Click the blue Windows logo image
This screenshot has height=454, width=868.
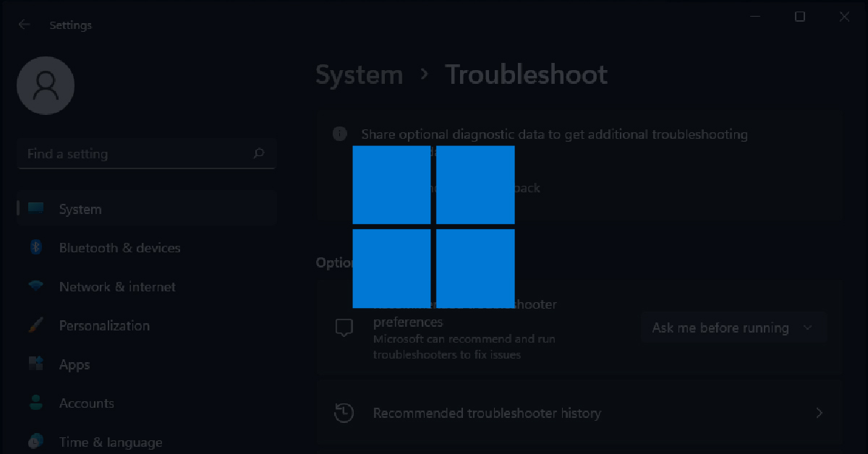point(433,226)
